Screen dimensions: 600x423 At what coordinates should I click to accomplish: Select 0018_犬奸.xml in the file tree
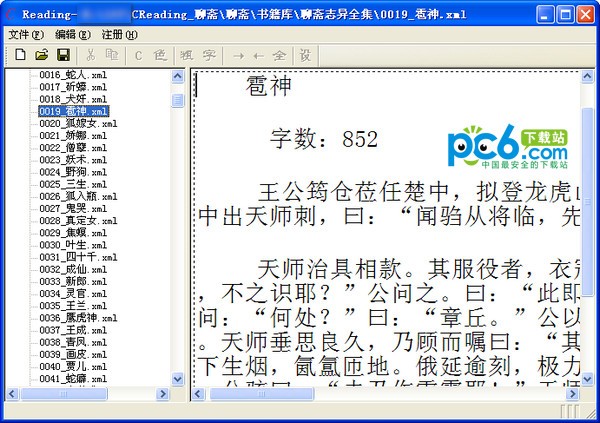tap(73, 99)
